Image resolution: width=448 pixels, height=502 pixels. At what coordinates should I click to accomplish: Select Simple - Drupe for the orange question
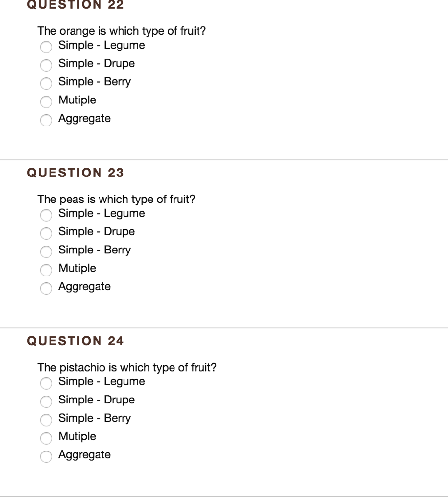[46, 65]
